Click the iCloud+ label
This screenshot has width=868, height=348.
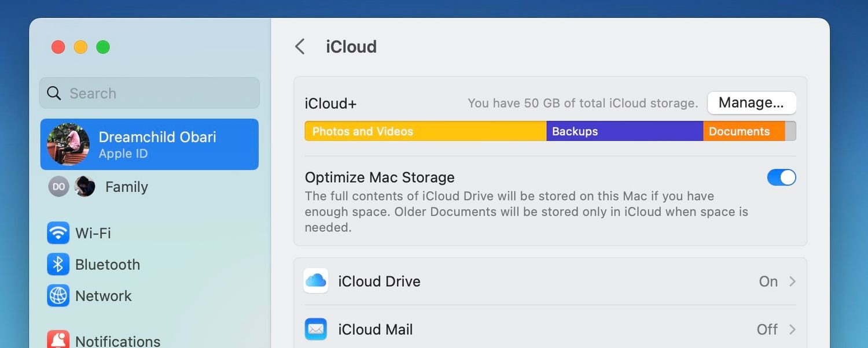click(331, 103)
